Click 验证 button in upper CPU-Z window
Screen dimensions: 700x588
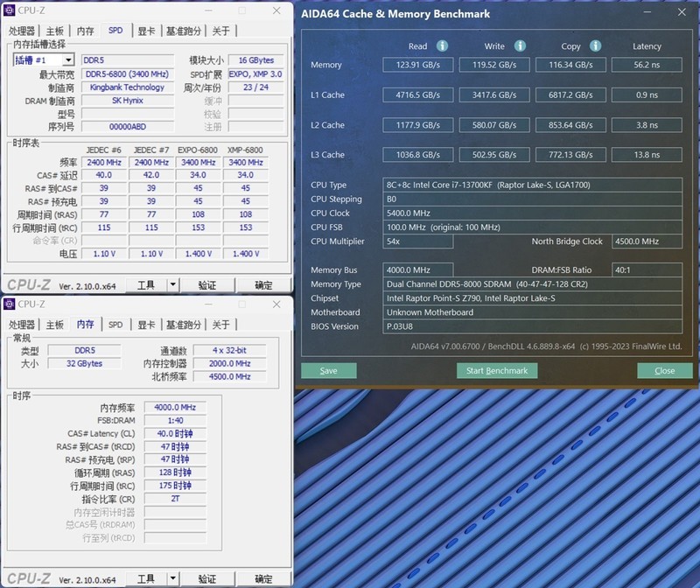tap(206, 284)
